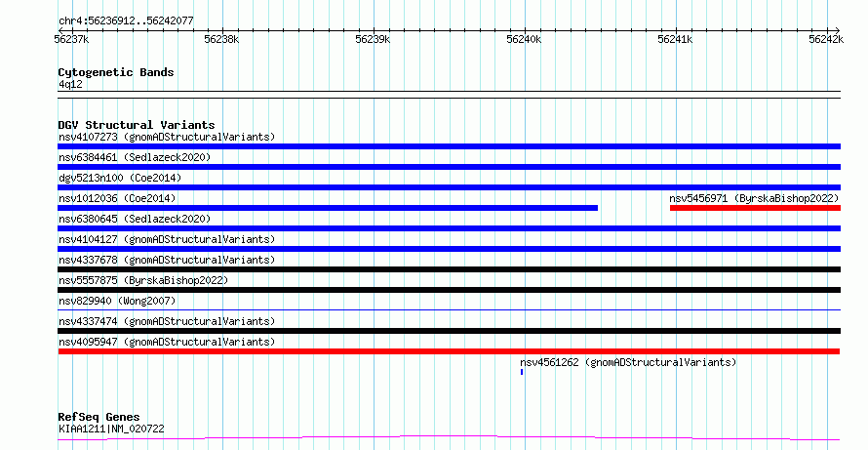
Task: Click the RefSeq Genes track title
Action: [x=99, y=417]
